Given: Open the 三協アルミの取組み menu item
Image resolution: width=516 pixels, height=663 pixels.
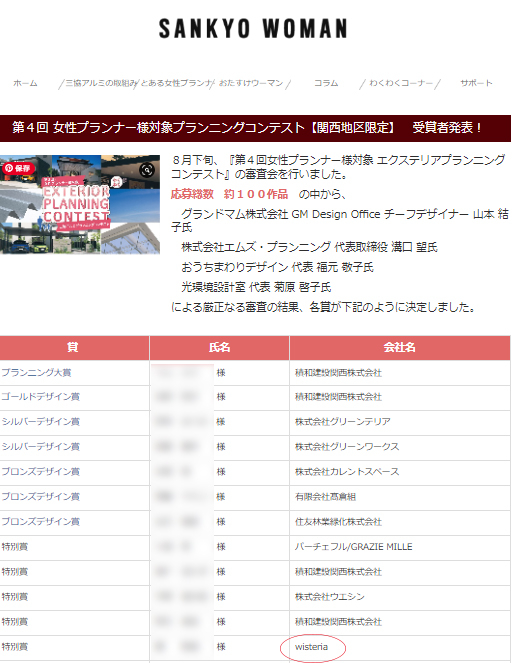Looking at the screenshot, I should (x=101, y=83).
